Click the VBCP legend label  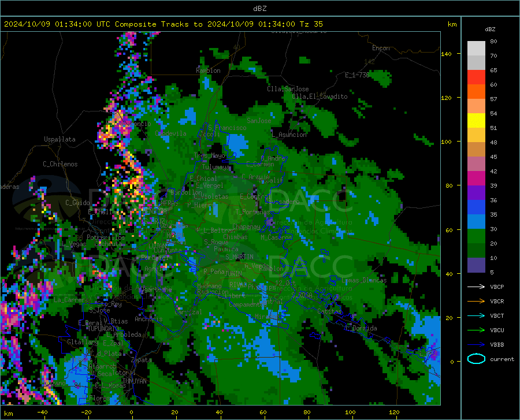click(x=497, y=287)
